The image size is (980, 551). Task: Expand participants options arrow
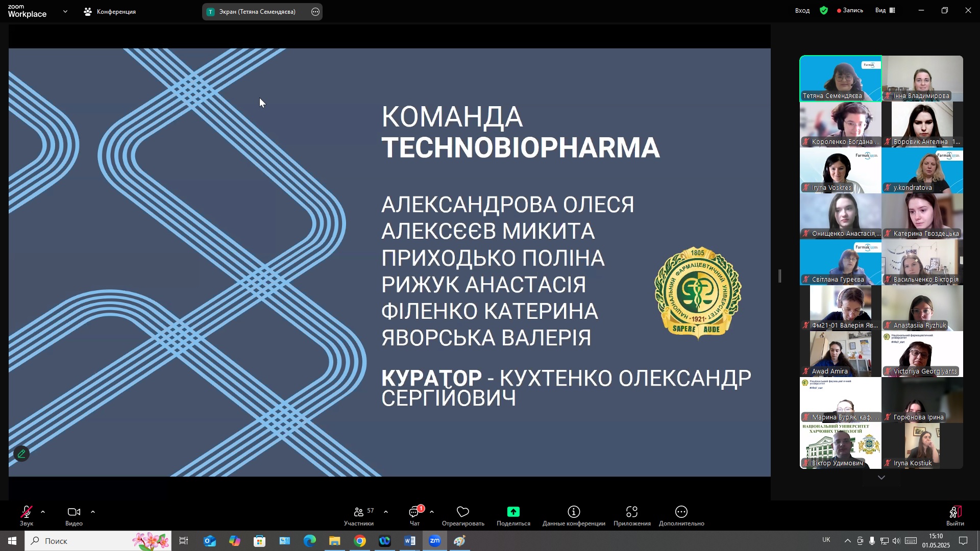(x=386, y=512)
